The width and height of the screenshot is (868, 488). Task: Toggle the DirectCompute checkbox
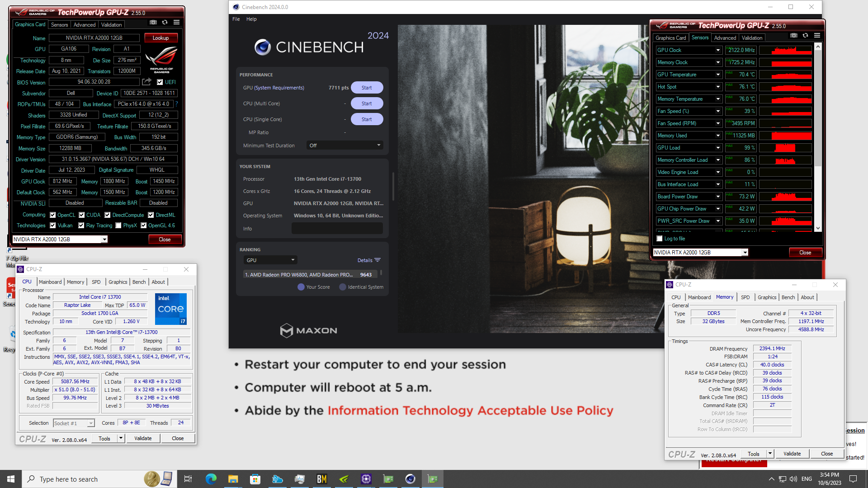pos(108,215)
